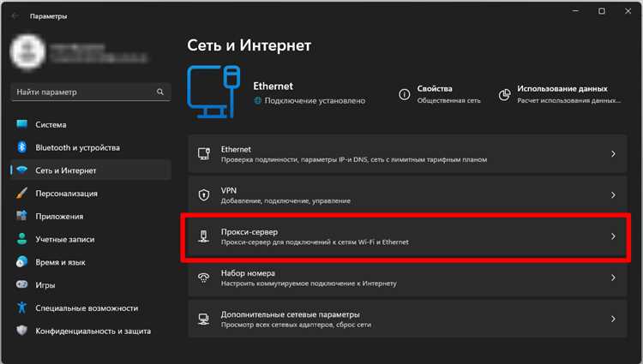The width and height of the screenshot is (643, 364).
Task: Click the Время и язык globe icon
Action: click(x=21, y=261)
